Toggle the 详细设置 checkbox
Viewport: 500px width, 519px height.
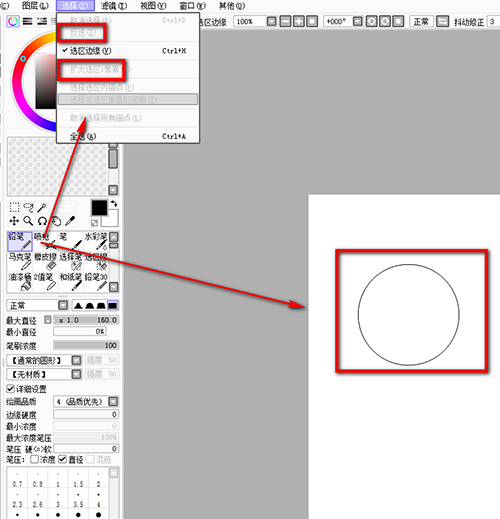10,389
